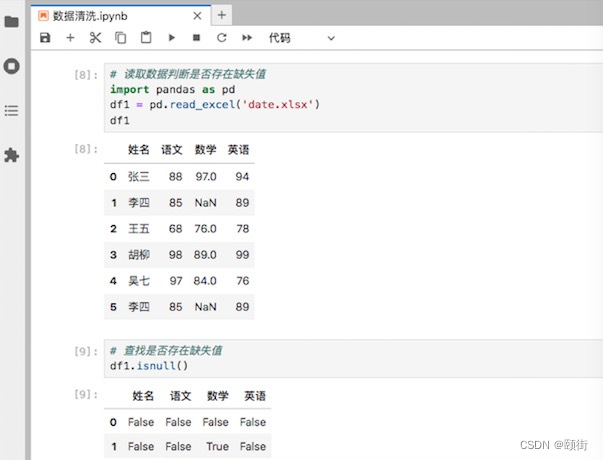
Task: Copy the selected cell
Action: click(120, 38)
